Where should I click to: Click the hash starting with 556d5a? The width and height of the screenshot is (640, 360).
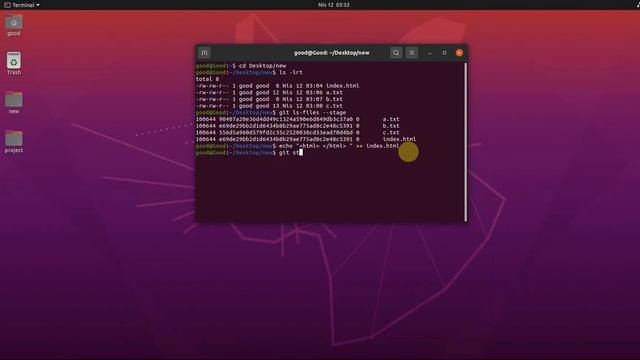(x=286, y=133)
